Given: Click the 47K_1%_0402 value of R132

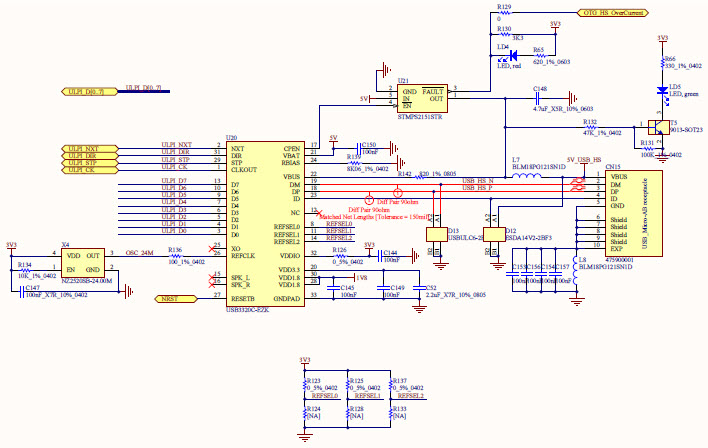Looking at the screenshot, I should tap(602, 133).
